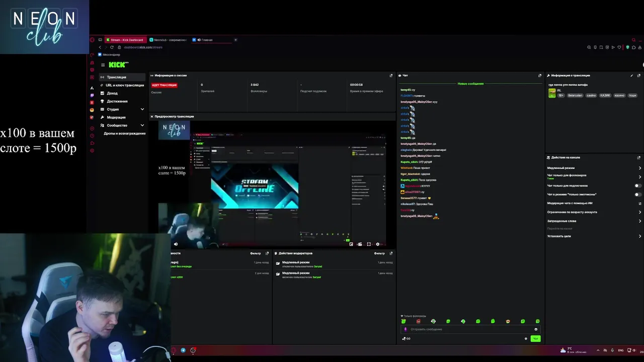The height and width of the screenshot is (362, 644).
Task: Toggle subscribers-only chat switch
Action: tap(638, 186)
